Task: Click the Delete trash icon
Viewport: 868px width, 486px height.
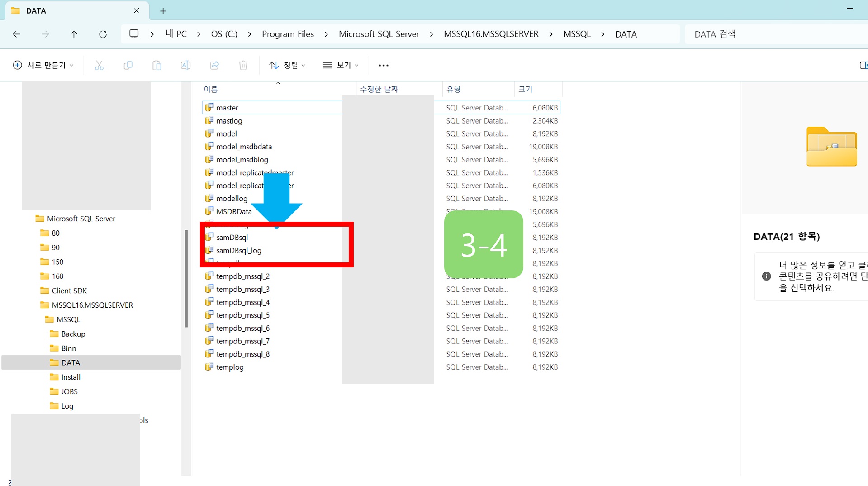Action: click(x=243, y=65)
